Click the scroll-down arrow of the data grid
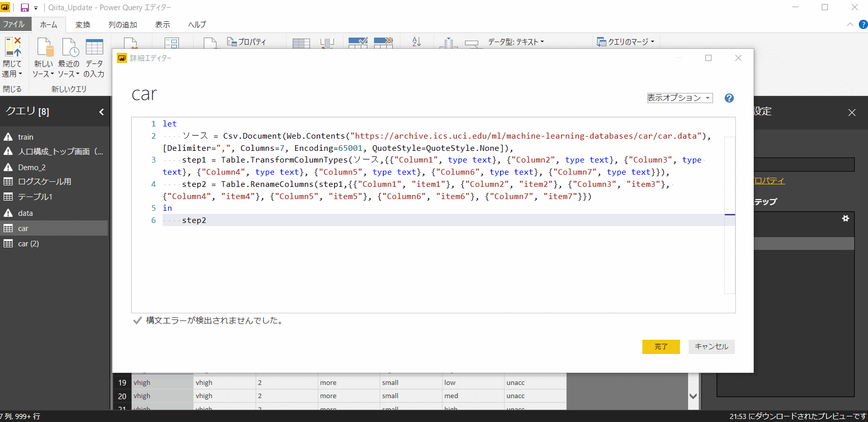Image resolution: width=868 pixels, height=422 pixels. [x=693, y=396]
